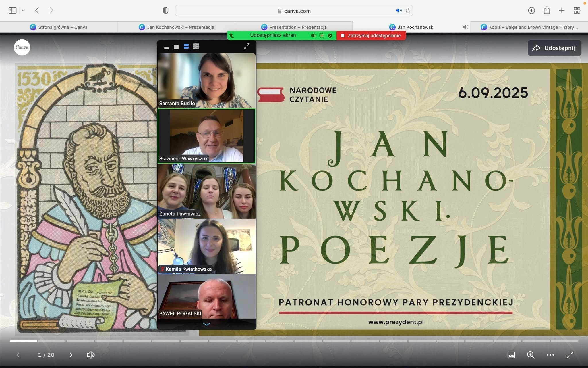Expand more participants in Zoom panel
This screenshot has width=588, height=368.
pos(206,324)
